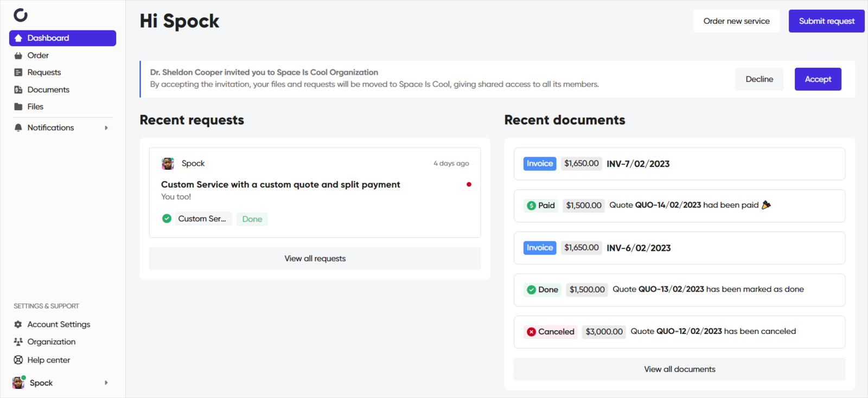868x398 pixels.
Task: Click Submit request button
Action: point(826,21)
